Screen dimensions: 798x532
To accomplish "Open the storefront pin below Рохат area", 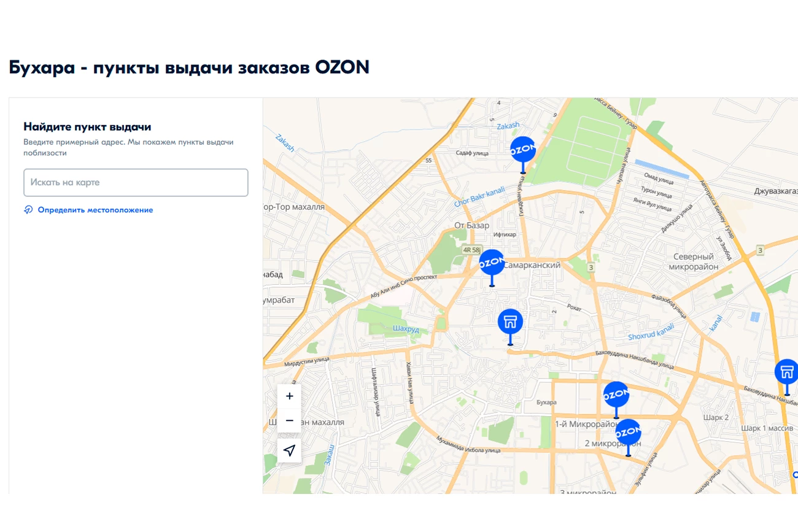I will [x=510, y=322].
